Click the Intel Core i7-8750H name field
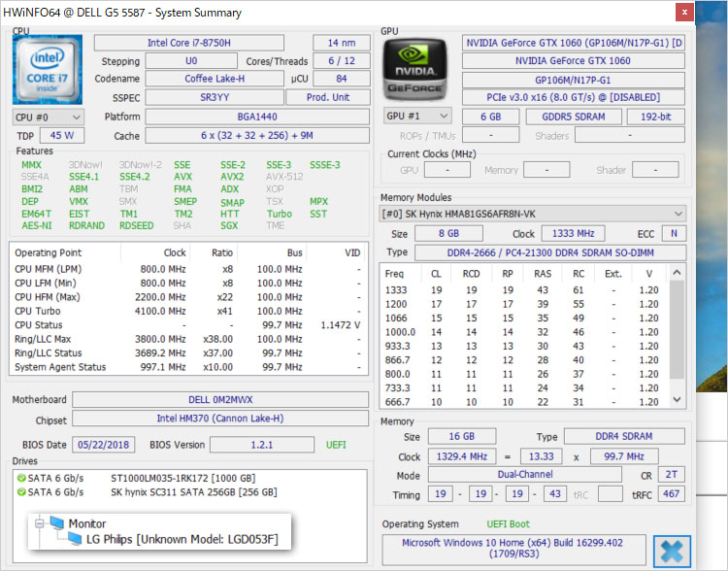The height and width of the screenshot is (571, 728). click(x=189, y=43)
